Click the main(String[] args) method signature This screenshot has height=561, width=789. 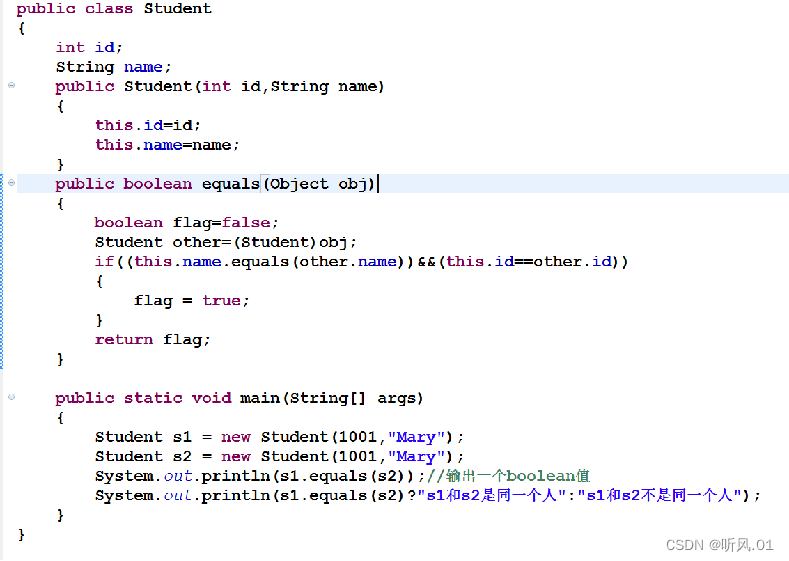tap(239, 398)
